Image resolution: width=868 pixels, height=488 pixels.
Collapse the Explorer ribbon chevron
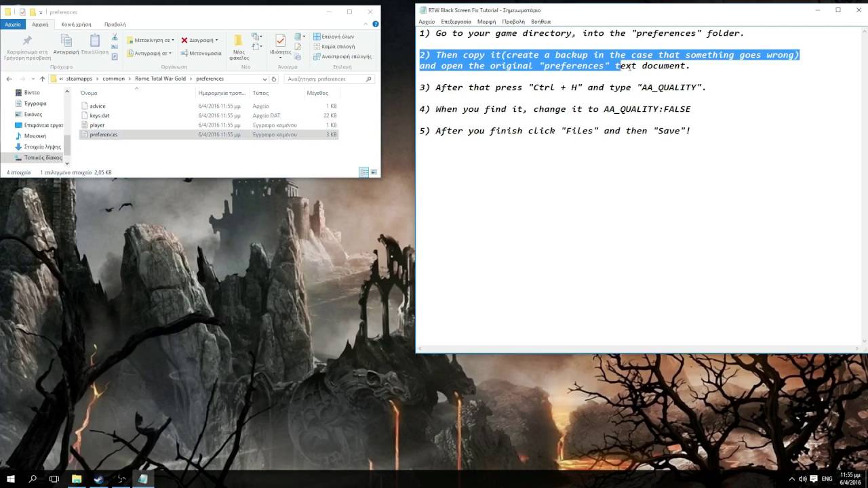click(x=365, y=24)
